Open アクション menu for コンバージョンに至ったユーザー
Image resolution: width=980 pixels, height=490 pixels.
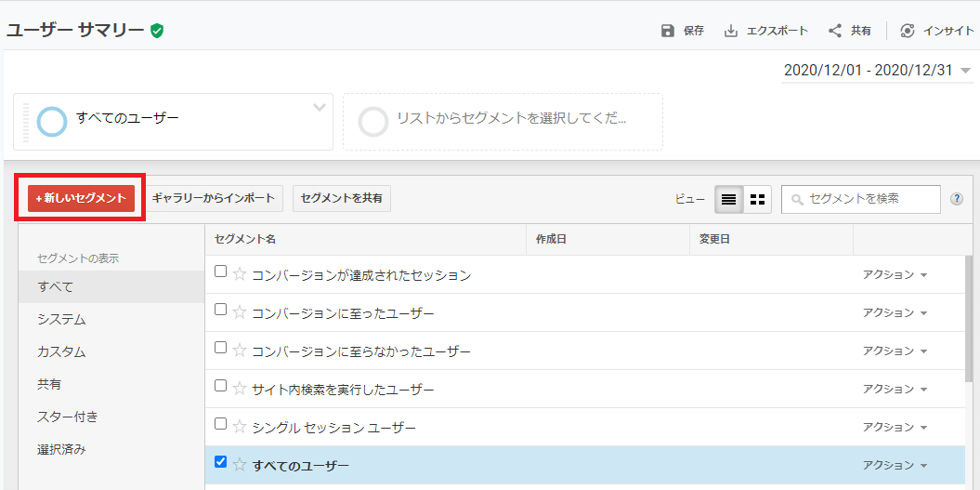(x=895, y=313)
